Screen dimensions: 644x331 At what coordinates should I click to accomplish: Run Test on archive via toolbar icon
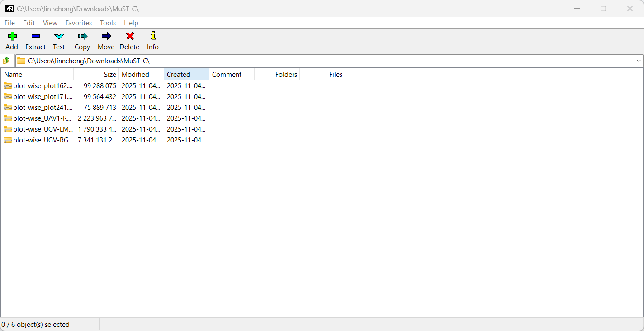coord(59,37)
